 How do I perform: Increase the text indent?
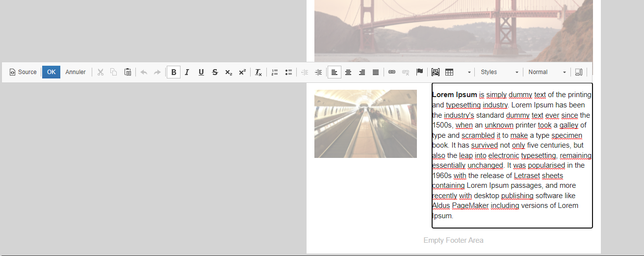pyautogui.click(x=318, y=72)
